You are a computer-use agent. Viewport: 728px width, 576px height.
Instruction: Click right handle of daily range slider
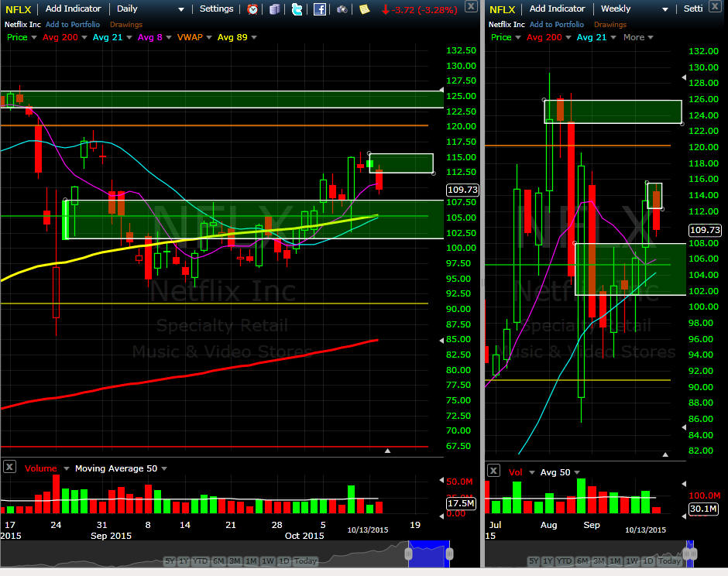coord(449,554)
